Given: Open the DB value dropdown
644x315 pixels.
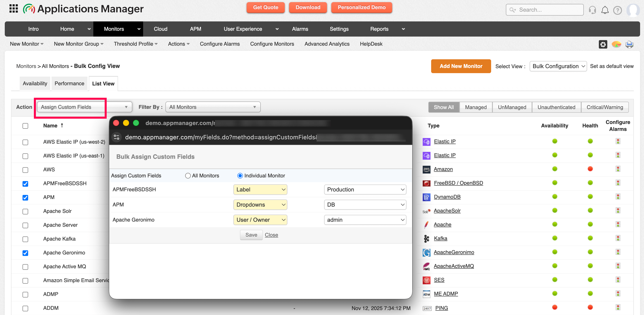Looking at the screenshot, I should coord(365,205).
